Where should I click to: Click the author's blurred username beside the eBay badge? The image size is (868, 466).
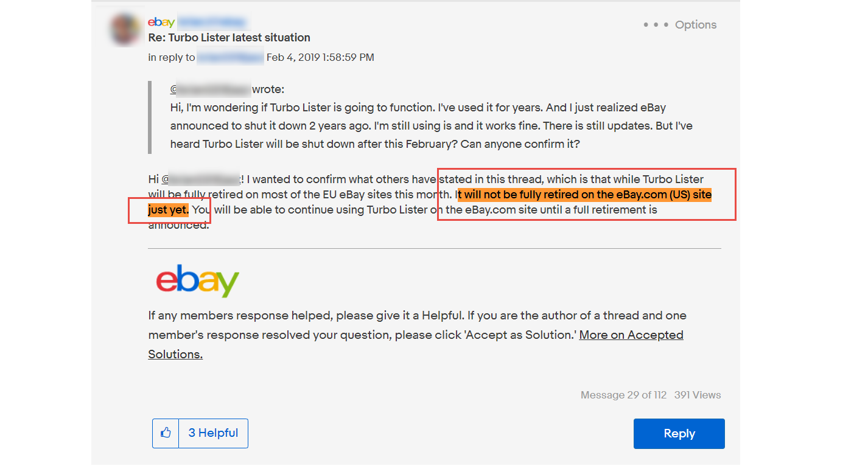coord(213,23)
